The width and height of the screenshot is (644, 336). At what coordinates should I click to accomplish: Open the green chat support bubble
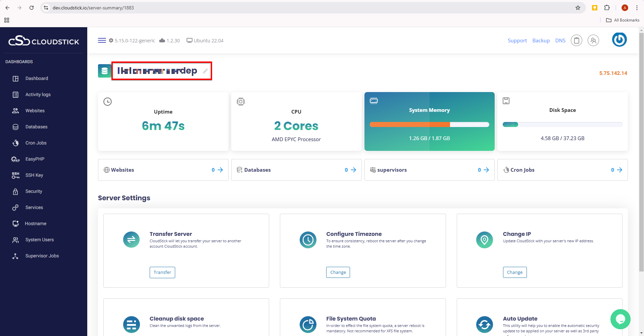620,319
